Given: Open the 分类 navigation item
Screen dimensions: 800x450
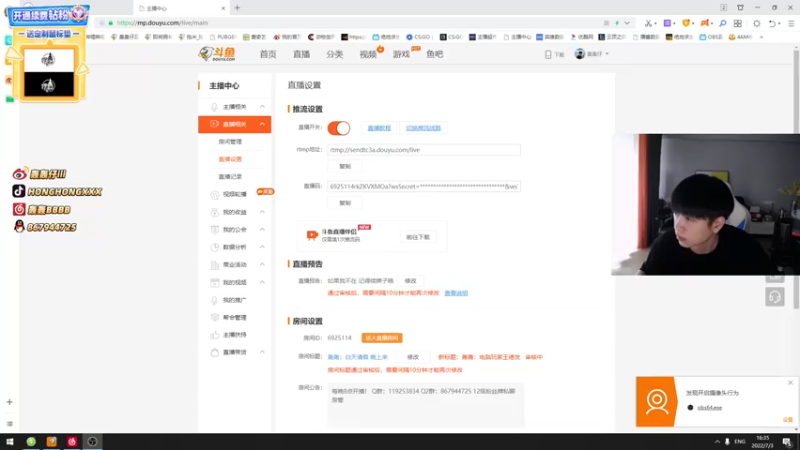Looking at the screenshot, I should click(335, 54).
